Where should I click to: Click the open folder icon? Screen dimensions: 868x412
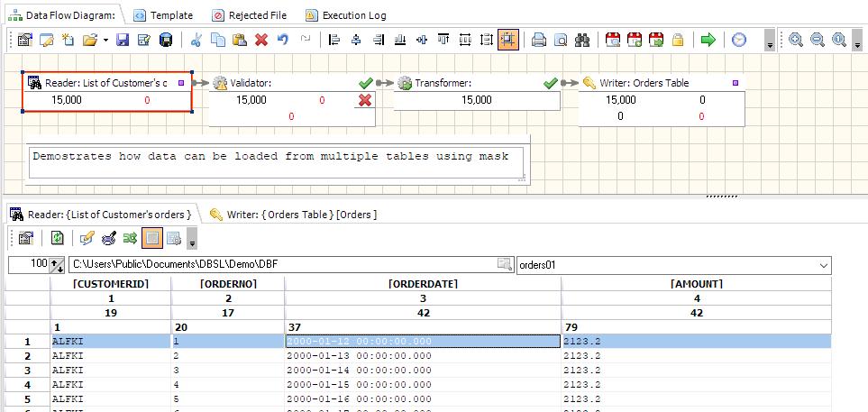[89, 40]
